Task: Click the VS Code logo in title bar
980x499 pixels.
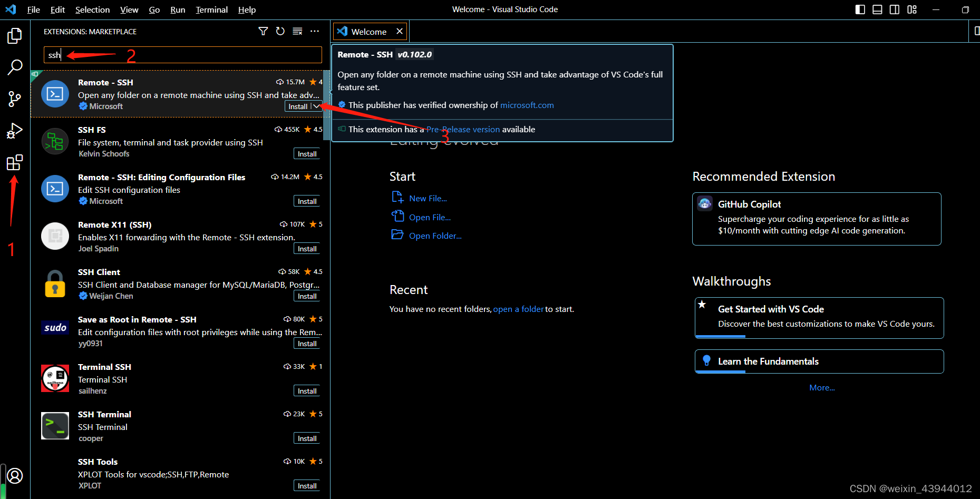Action: 11,9
